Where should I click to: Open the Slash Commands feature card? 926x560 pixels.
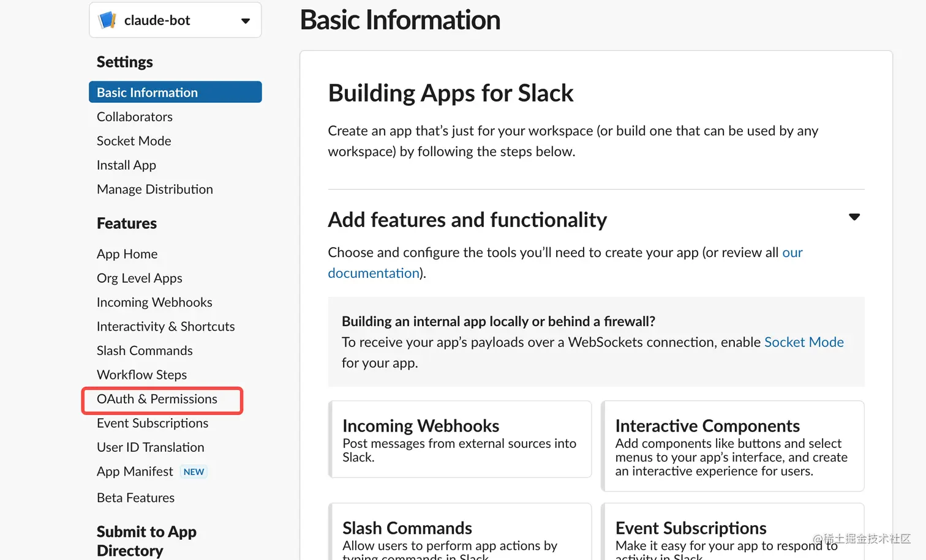point(460,531)
